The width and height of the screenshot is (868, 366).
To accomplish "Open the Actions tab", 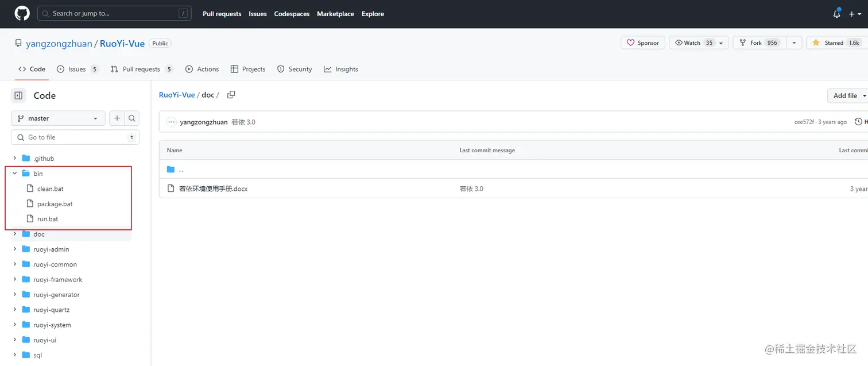I will click(202, 69).
